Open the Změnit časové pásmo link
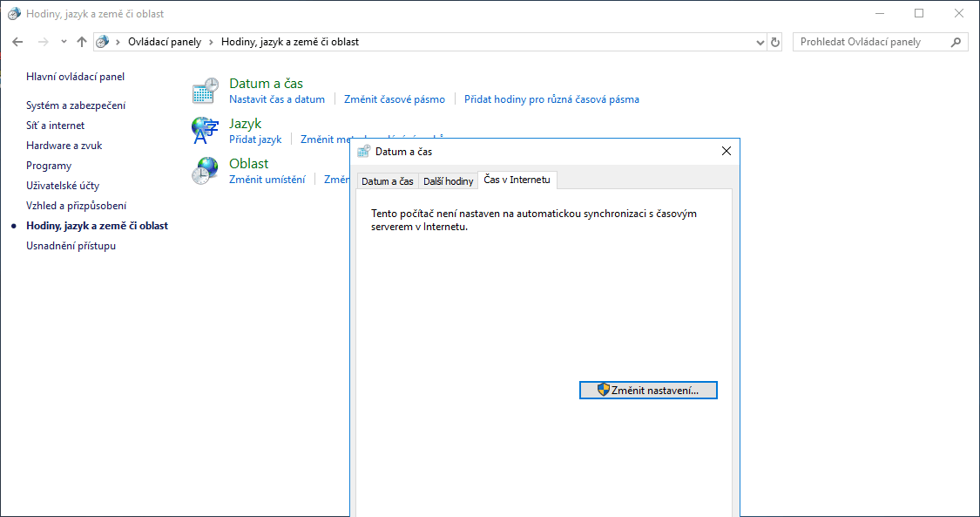980x517 pixels. [x=394, y=99]
